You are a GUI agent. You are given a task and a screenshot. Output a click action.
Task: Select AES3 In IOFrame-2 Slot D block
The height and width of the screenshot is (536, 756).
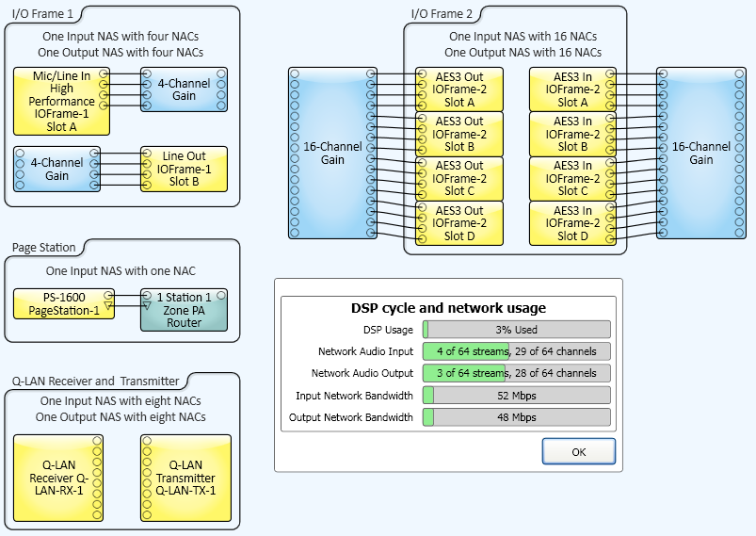pyautogui.click(x=572, y=223)
